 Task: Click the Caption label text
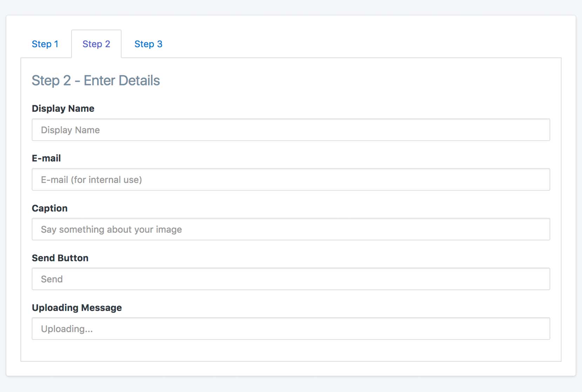(50, 208)
